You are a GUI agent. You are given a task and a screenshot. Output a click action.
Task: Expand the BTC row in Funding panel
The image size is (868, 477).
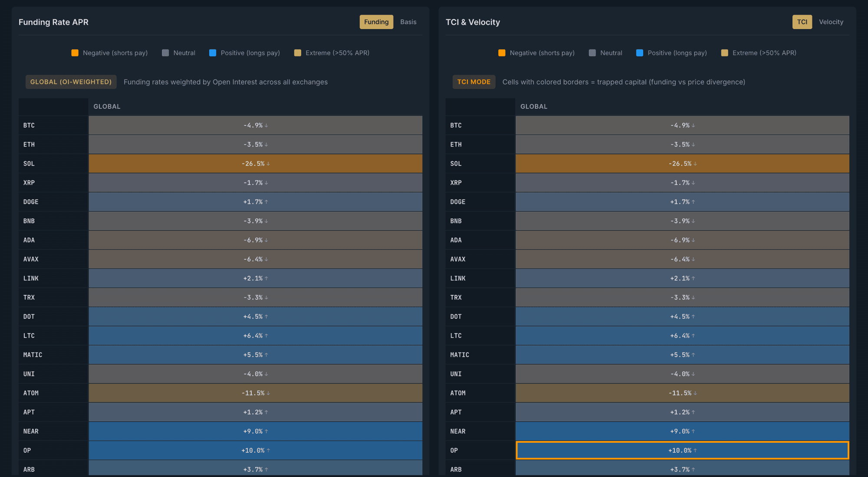(x=255, y=125)
